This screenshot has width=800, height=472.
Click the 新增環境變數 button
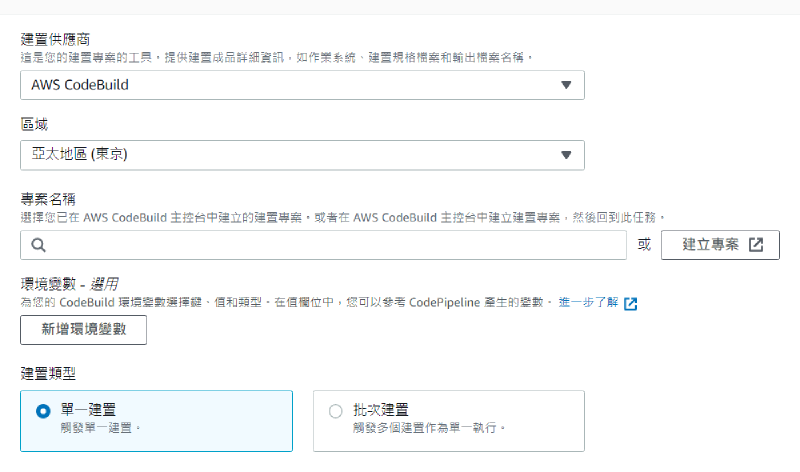83,330
